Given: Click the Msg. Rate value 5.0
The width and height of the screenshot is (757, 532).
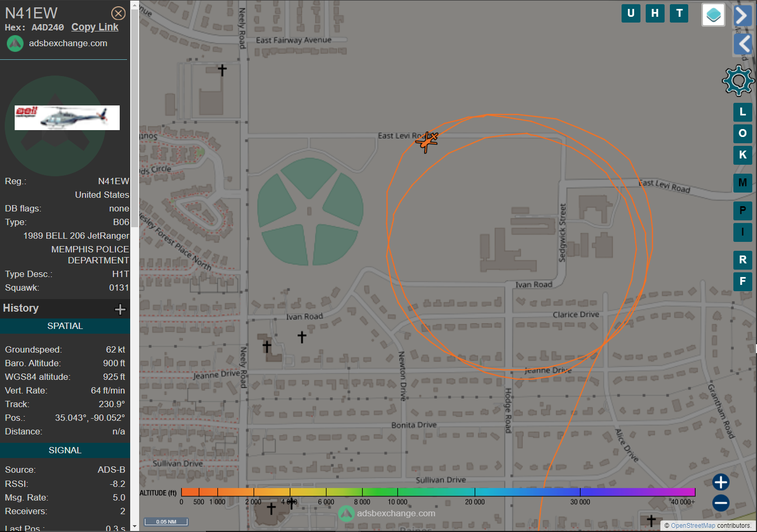Looking at the screenshot, I should click(x=119, y=497).
